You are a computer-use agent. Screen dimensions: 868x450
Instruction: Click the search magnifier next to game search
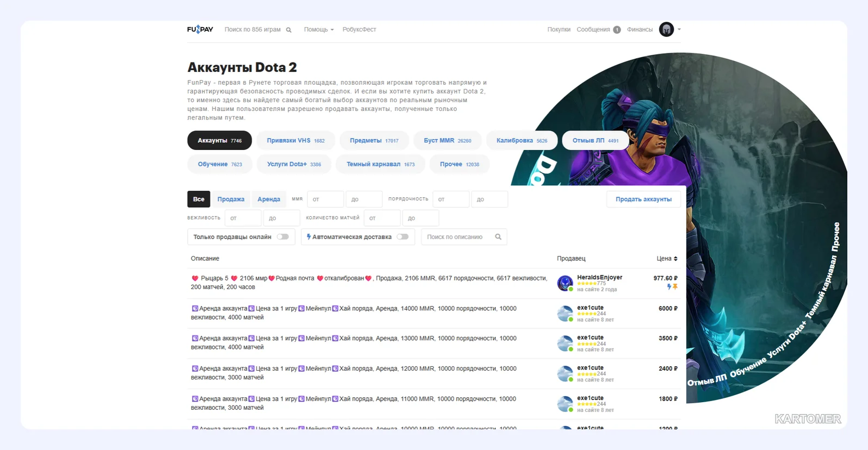pyautogui.click(x=289, y=30)
